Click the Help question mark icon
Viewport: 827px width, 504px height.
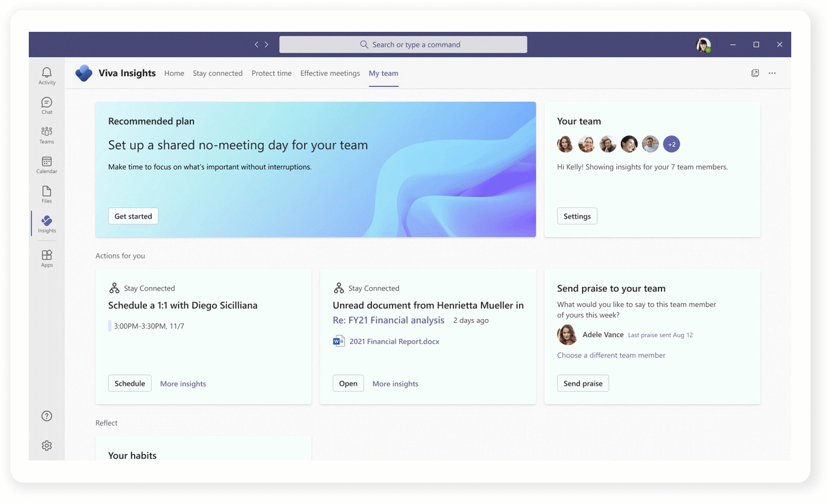point(47,416)
